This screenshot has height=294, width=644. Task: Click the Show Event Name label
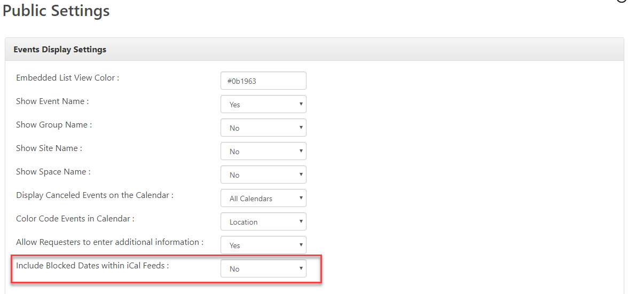point(52,101)
